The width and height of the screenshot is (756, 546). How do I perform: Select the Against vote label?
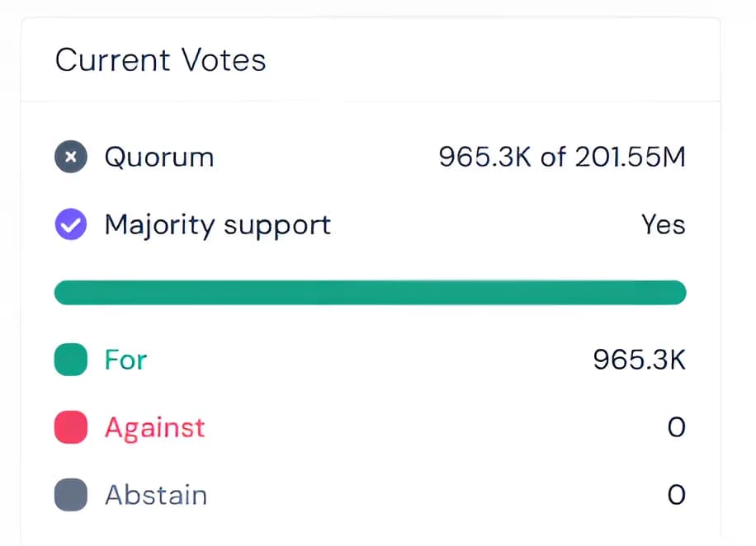coord(154,428)
